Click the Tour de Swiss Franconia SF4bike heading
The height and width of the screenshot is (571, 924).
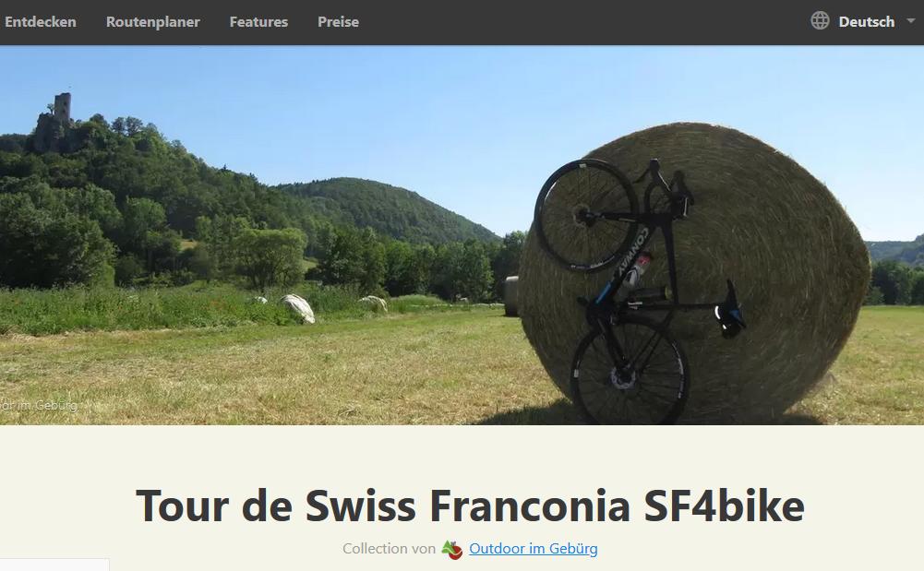[470, 506]
